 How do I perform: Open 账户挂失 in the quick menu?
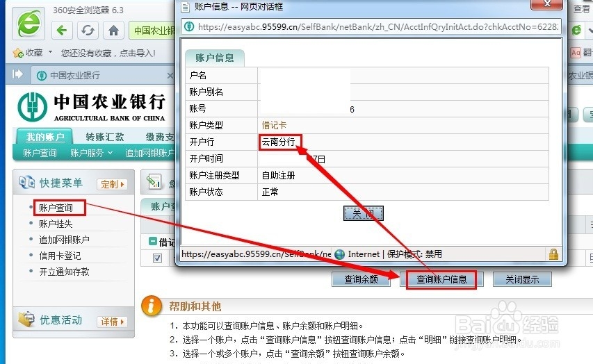pyautogui.click(x=56, y=224)
